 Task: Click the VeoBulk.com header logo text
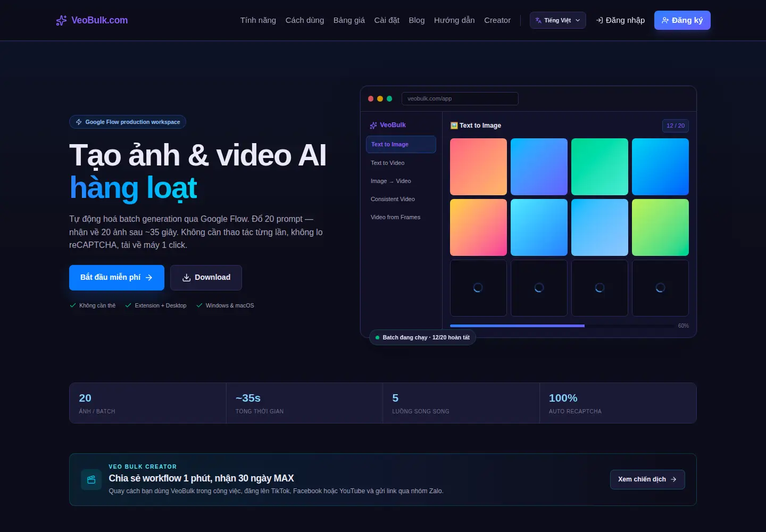[x=99, y=20]
